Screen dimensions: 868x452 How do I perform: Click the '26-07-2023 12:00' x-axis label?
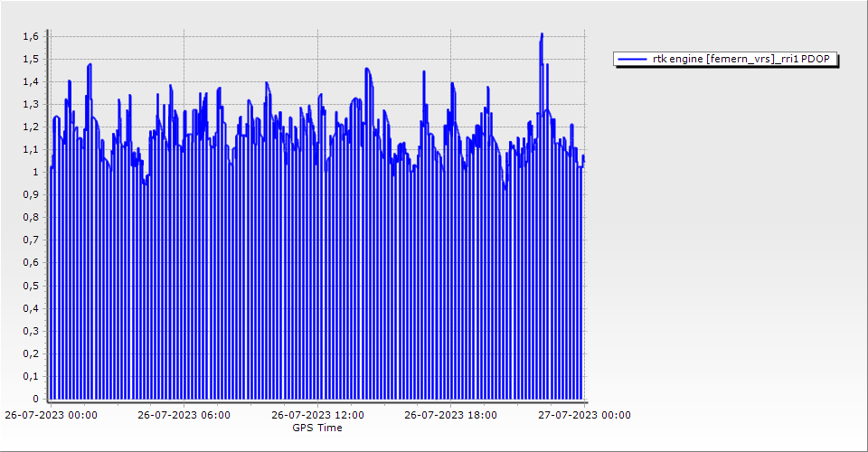[317, 416]
